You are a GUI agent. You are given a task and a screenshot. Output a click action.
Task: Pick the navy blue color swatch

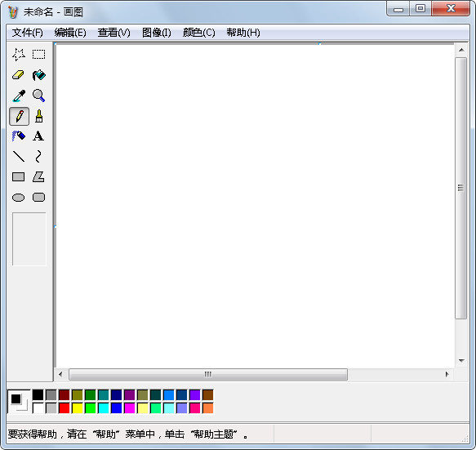(x=117, y=395)
